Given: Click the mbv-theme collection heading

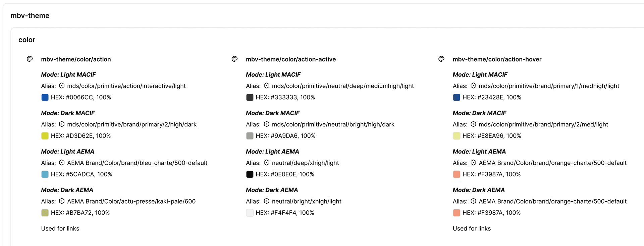Looking at the screenshot, I should pyautogui.click(x=30, y=15).
